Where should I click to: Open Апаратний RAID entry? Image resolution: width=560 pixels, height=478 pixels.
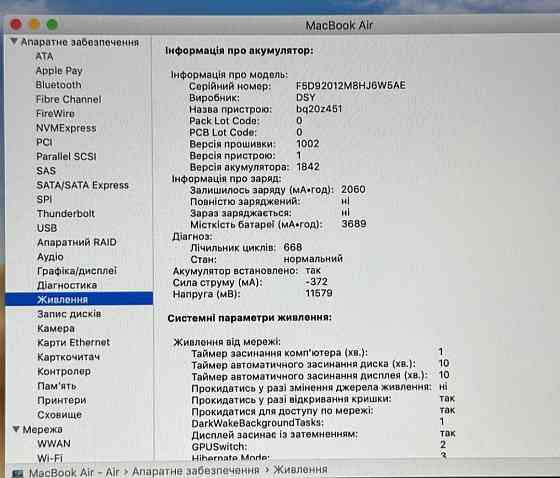click(x=77, y=242)
